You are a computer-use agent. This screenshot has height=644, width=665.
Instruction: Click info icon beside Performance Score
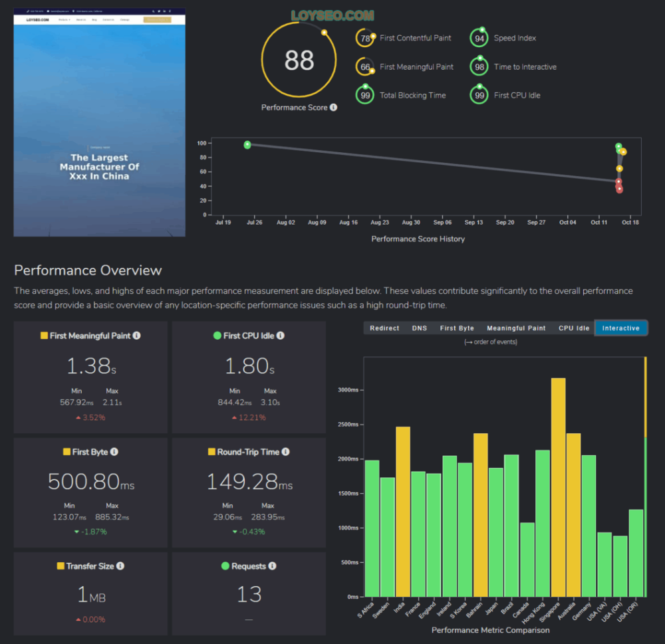[x=333, y=107]
